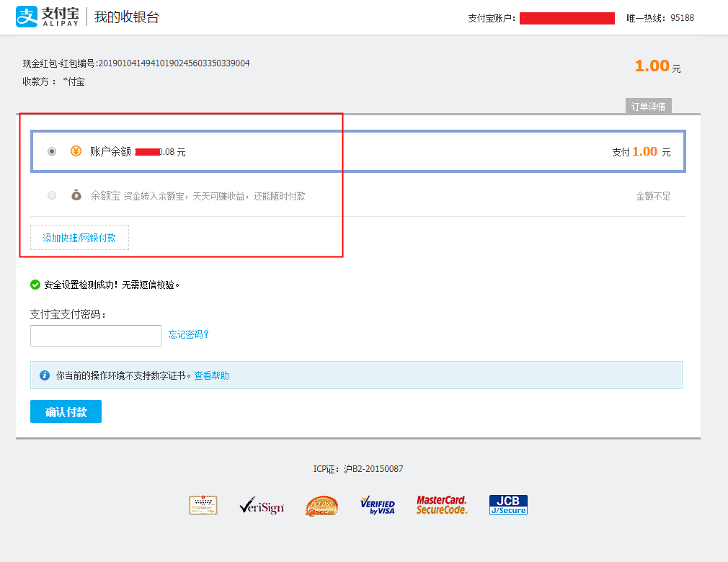Click the Verified by VISA badge
728x562 pixels.
378,505
